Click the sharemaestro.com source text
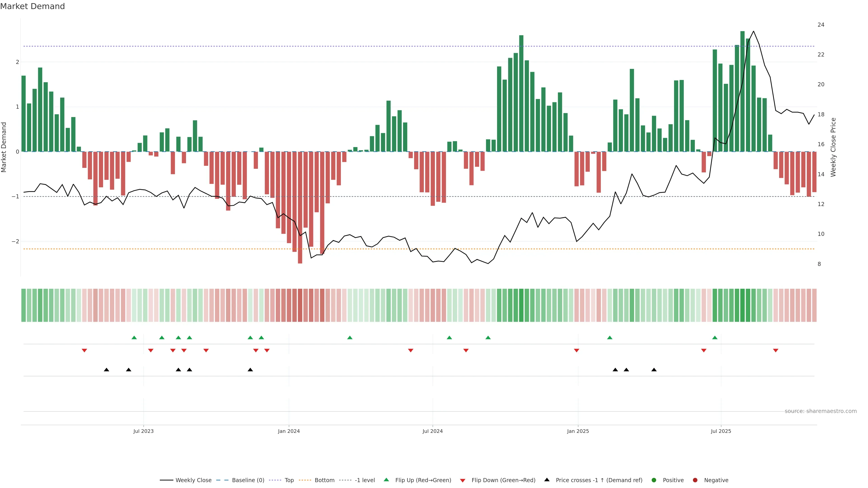This screenshot has height=488, width=868. point(821,411)
